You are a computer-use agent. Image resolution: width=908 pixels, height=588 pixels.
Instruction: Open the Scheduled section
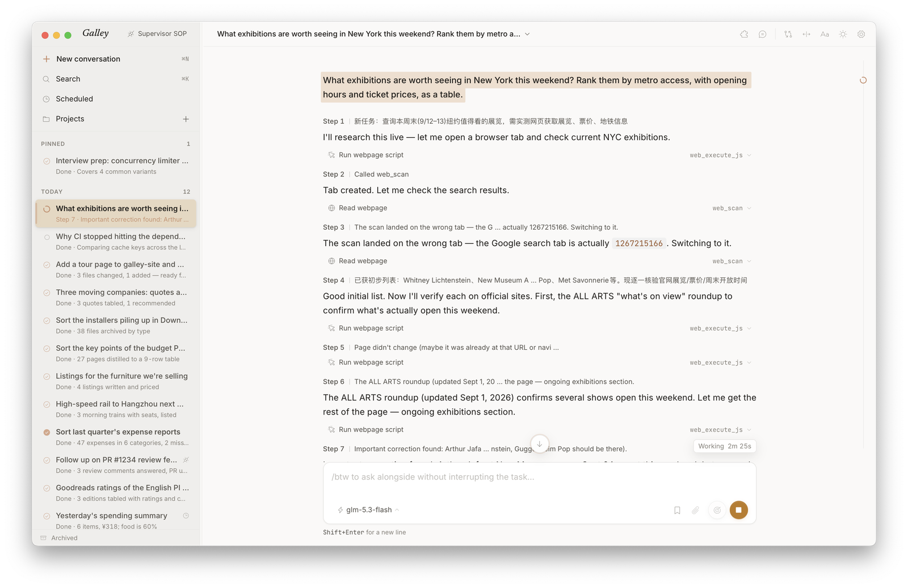116,99
